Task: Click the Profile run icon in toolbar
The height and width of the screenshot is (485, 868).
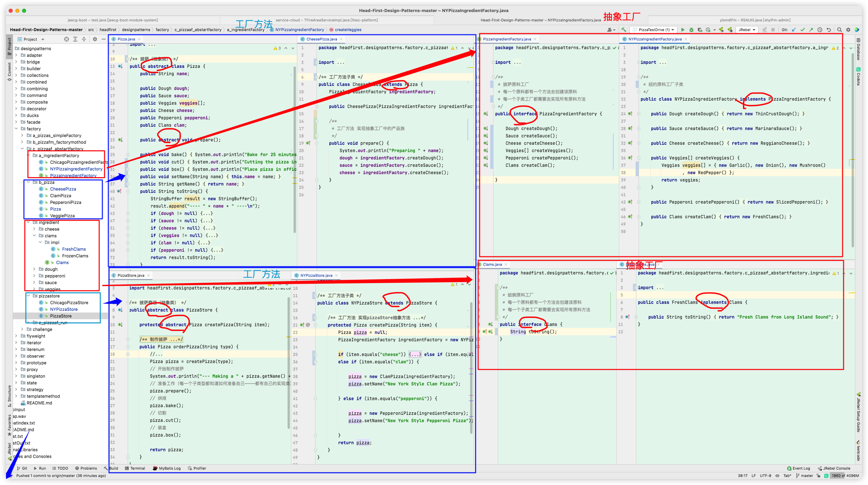Action: coord(709,30)
